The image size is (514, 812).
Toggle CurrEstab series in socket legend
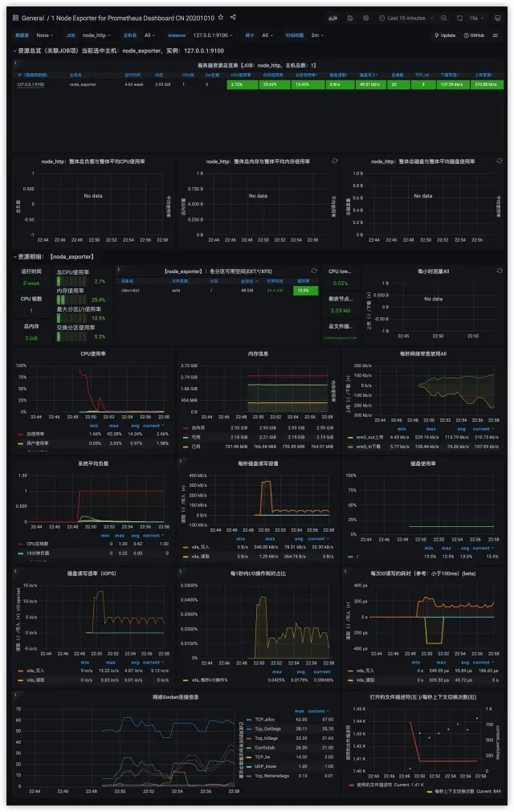coord(266,747)
